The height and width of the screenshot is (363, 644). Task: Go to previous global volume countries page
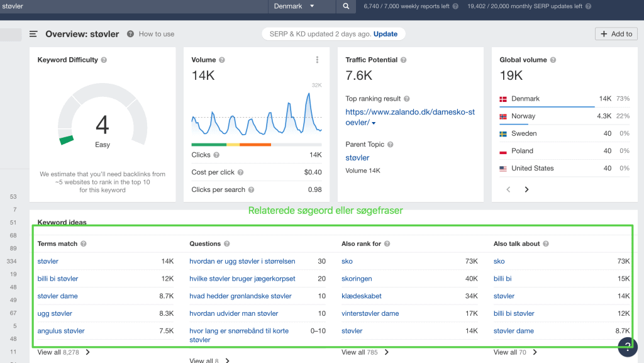(x=508, y=189)
